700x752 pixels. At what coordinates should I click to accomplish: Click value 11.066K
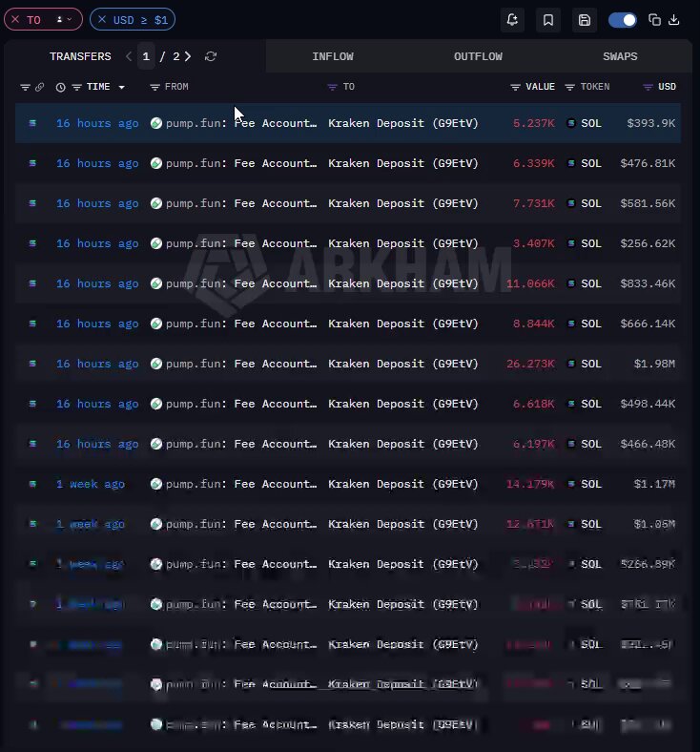point(530,283)
